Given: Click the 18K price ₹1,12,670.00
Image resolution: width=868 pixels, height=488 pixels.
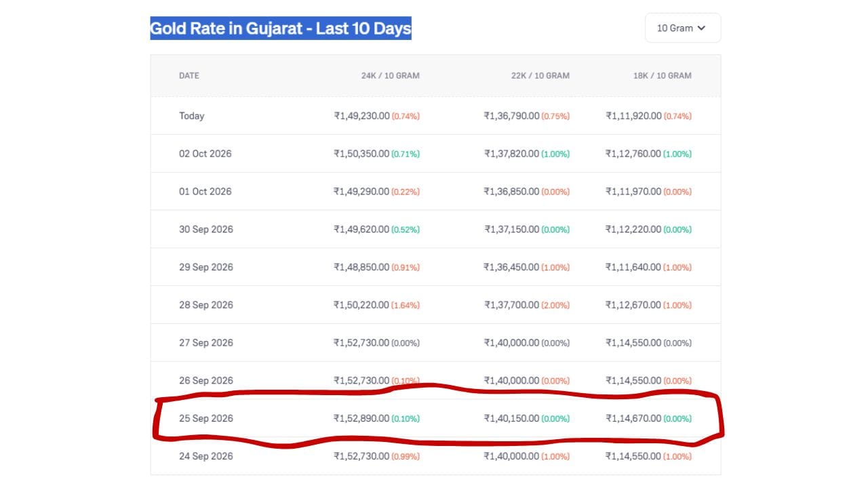Looking at the screenshot, I should click(633, 306).
